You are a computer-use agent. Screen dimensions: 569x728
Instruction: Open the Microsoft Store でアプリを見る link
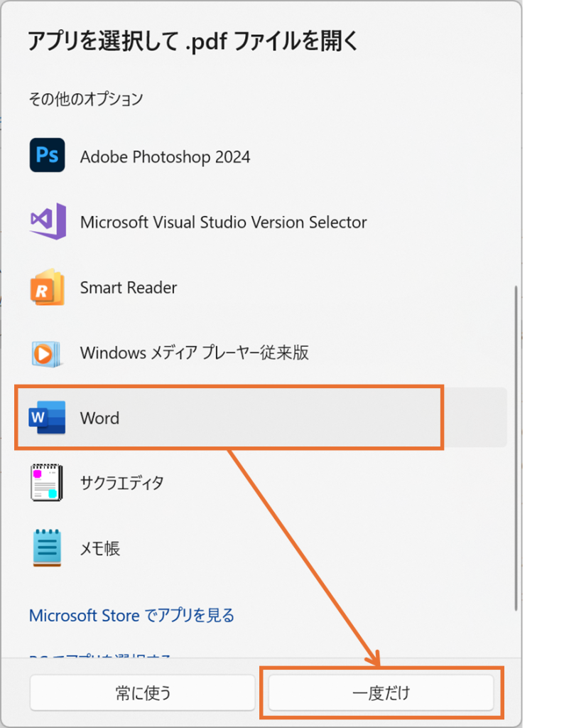click(131, 616)
